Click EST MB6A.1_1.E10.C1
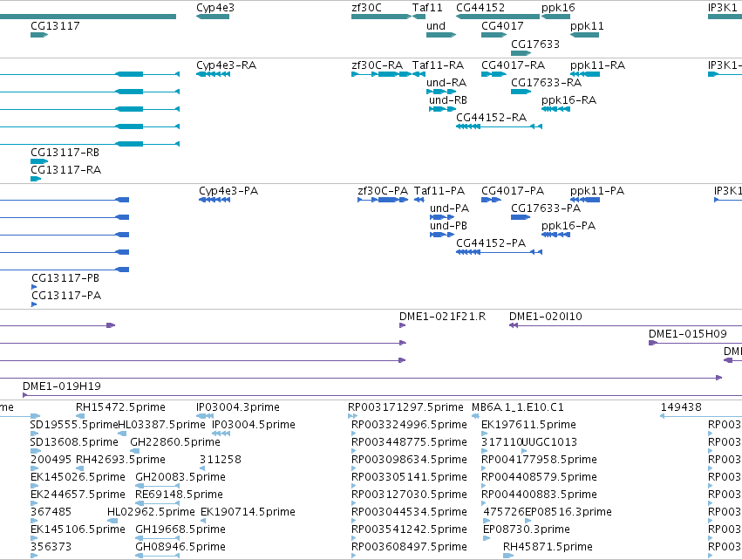This screenshot has width=742, height=560. [x=475, y=416]
